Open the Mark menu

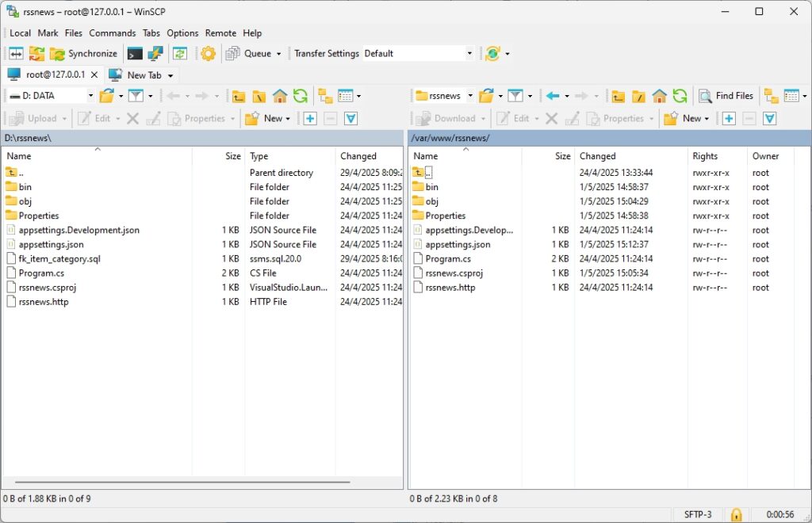(48, 32)
